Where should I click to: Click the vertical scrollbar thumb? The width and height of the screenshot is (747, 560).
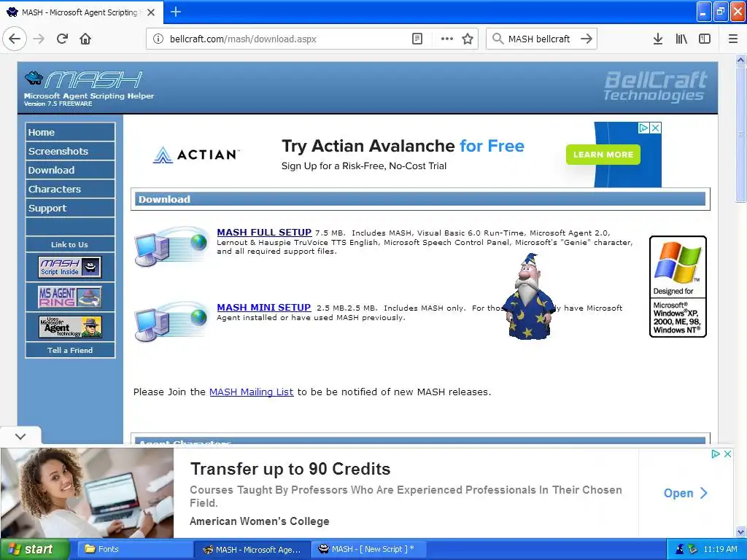(740, 134)
